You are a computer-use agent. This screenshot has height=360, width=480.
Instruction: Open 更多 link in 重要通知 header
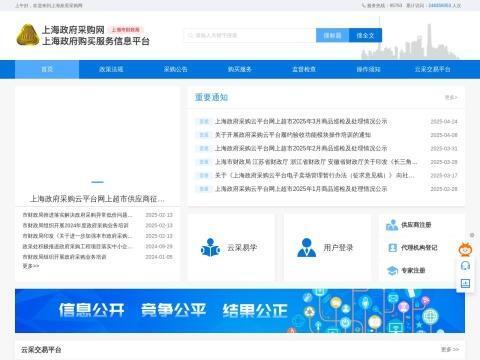[x=451, y=97]
